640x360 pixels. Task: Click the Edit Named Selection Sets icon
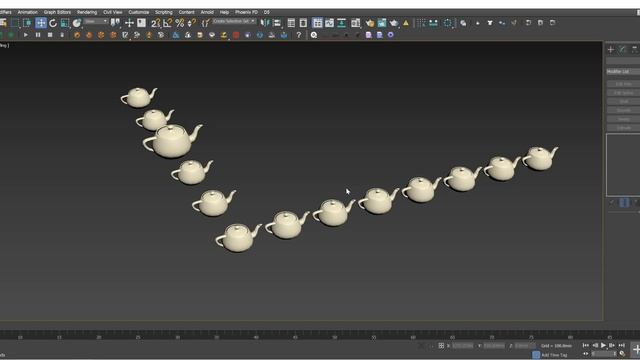(x=206, y=23)
